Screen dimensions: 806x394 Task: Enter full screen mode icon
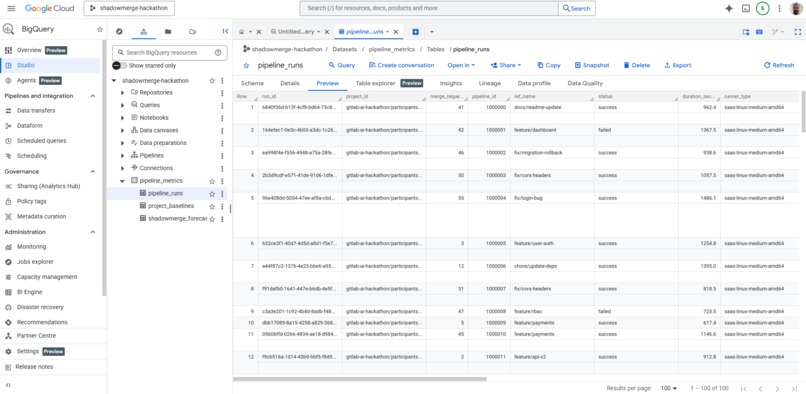(798, 32)
